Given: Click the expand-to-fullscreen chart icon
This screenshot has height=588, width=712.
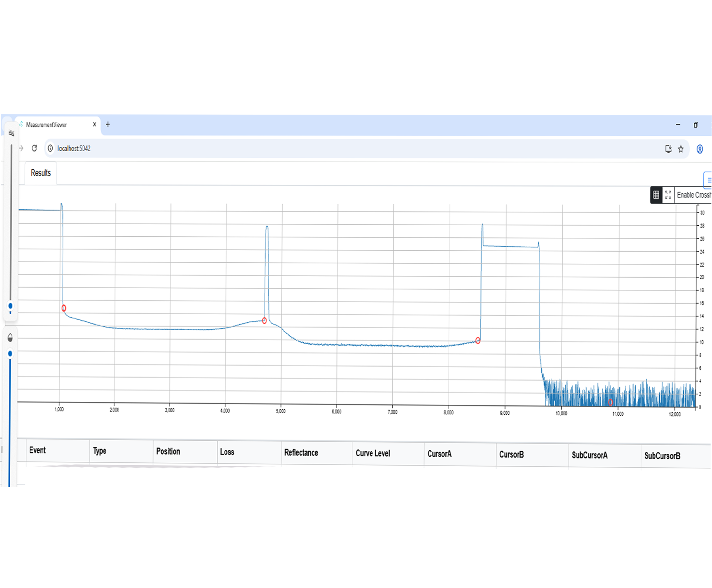Looking at the screenshot, I should pos(668,195).
